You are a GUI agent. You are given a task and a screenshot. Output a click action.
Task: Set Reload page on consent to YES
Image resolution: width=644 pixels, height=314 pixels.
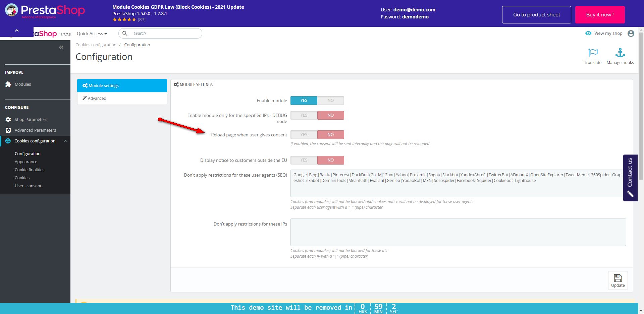point(304,135)
